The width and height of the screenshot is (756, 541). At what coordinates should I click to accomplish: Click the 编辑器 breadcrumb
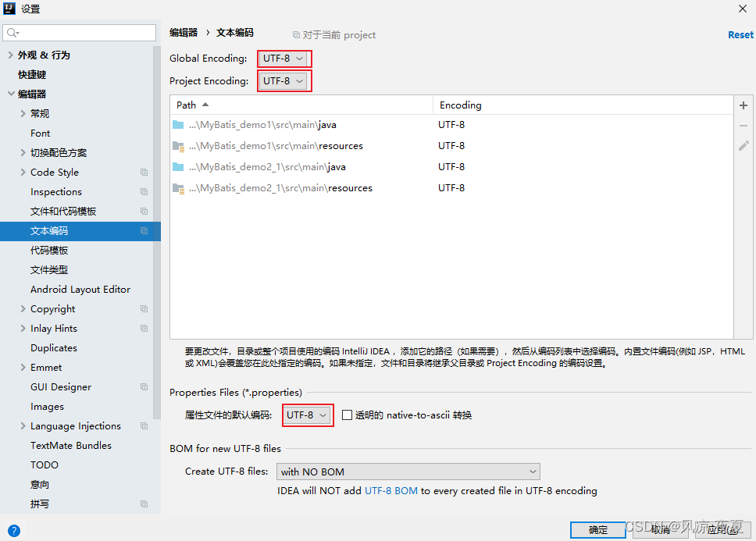tap(184, 32)
